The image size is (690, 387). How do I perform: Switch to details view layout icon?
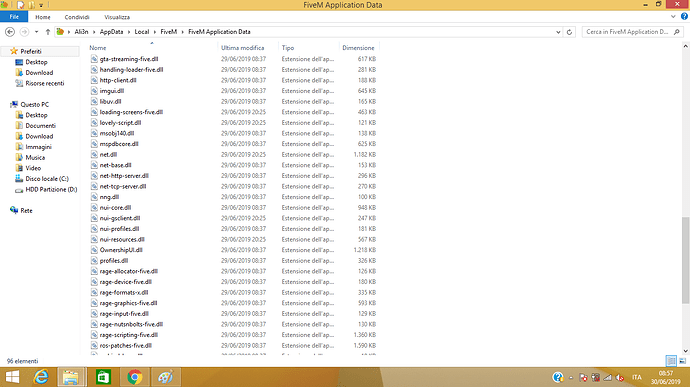click(x=671, y=361)
